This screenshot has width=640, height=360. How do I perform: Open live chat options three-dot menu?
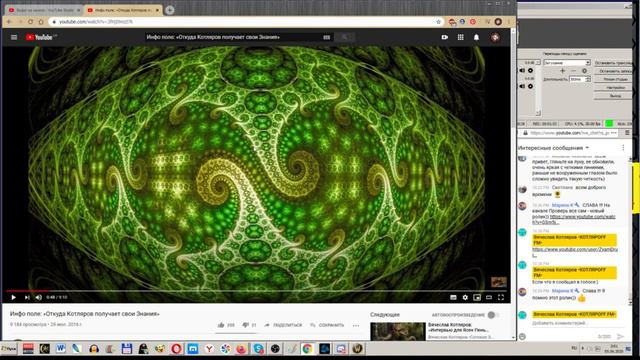point(623,148)
